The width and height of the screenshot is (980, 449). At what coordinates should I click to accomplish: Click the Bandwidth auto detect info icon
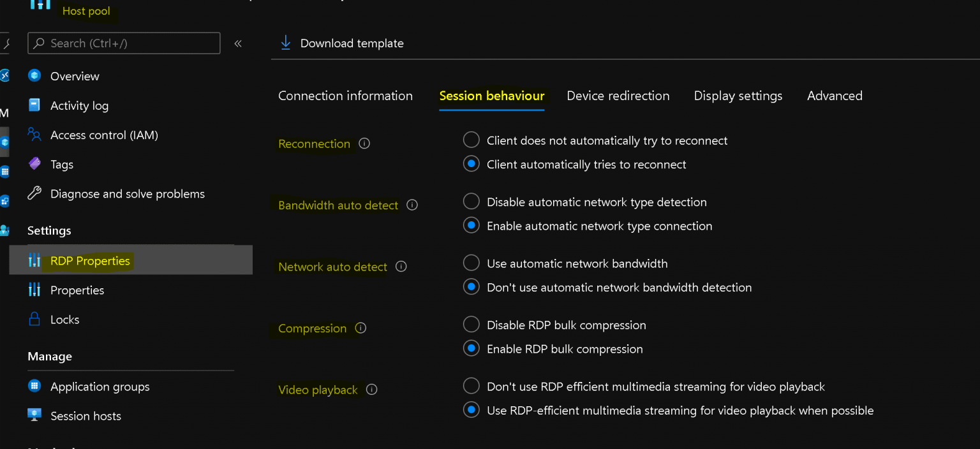pyautogui.click(x=412, y=205)
